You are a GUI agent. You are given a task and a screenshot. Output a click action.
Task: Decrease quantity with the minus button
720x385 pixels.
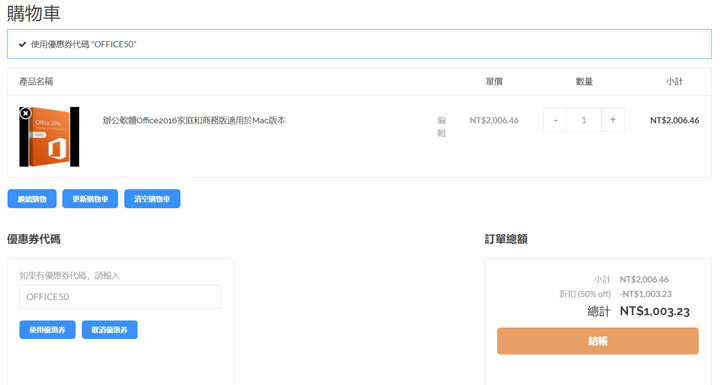555,120
